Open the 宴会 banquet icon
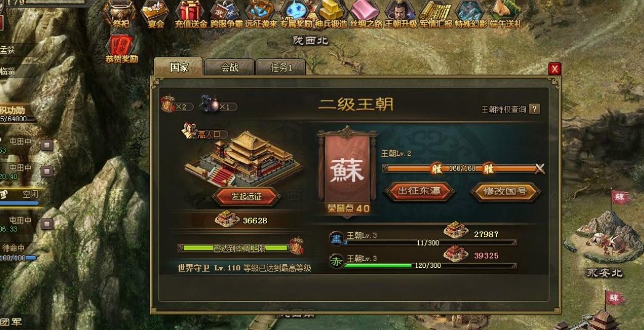This screenshot has width=644, height=330. click(156, 14)
